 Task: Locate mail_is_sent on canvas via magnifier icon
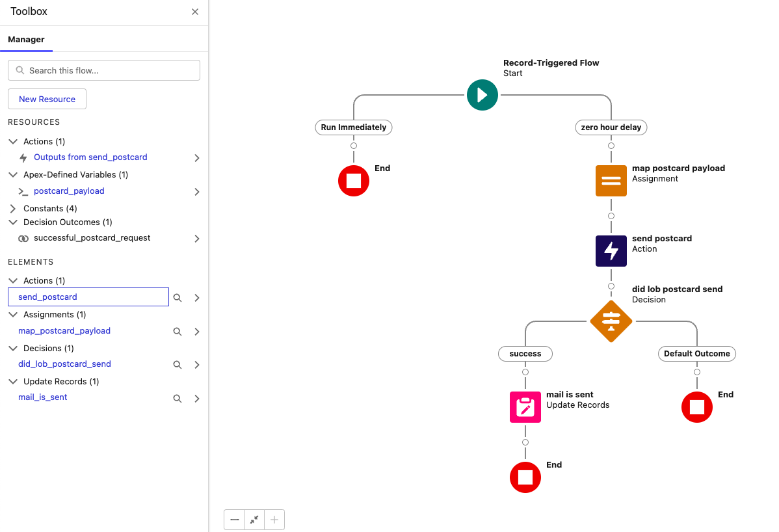click(x=177, y=399)
